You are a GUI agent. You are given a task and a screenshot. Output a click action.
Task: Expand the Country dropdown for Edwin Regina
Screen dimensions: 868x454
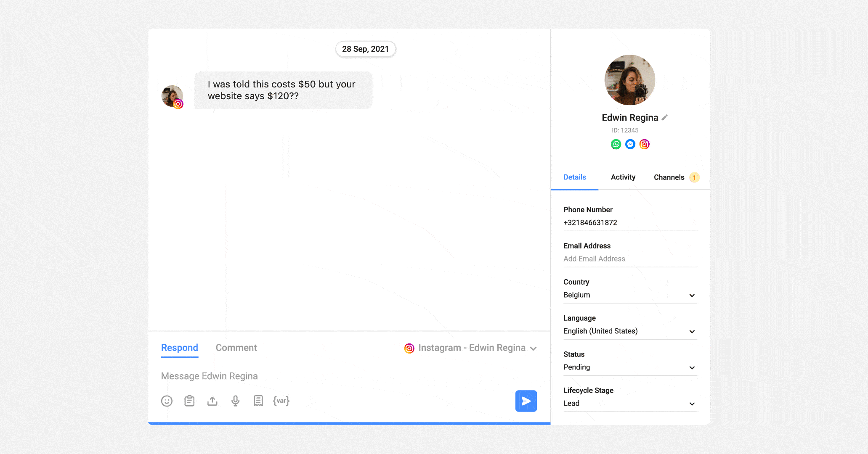click(692, 295)
